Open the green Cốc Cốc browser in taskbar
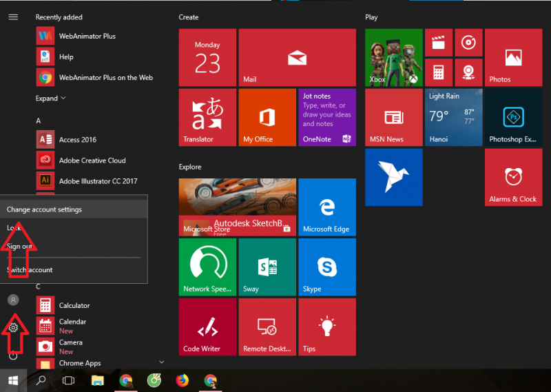The height and width of the screenshot is (392, 551). click(x=154, y=380)
